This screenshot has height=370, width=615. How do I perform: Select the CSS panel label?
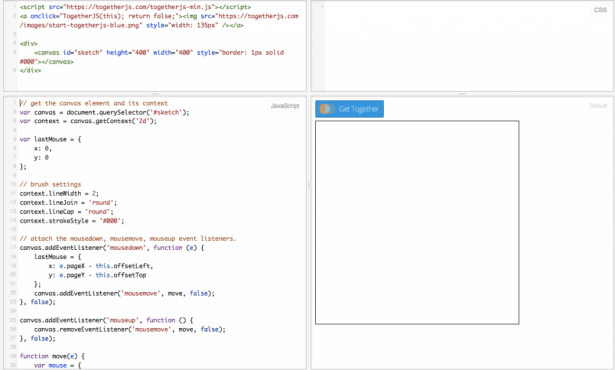(600, 10)
